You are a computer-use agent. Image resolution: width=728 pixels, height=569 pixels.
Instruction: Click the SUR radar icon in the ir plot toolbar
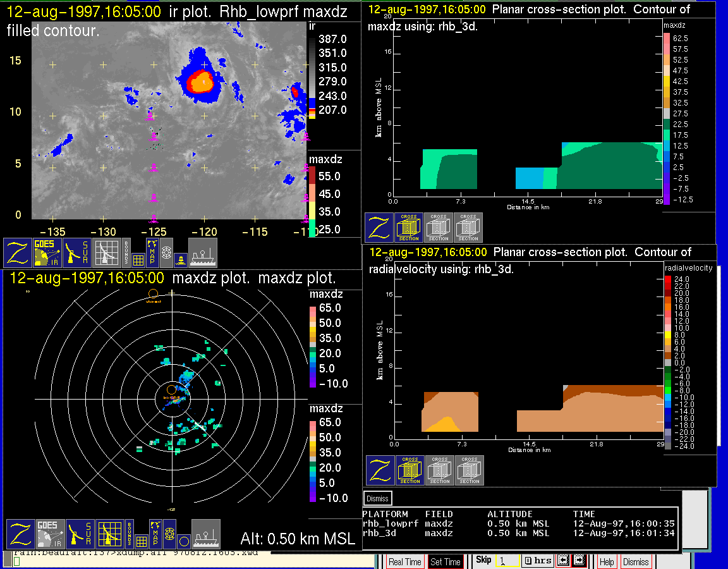coord(78,252)
